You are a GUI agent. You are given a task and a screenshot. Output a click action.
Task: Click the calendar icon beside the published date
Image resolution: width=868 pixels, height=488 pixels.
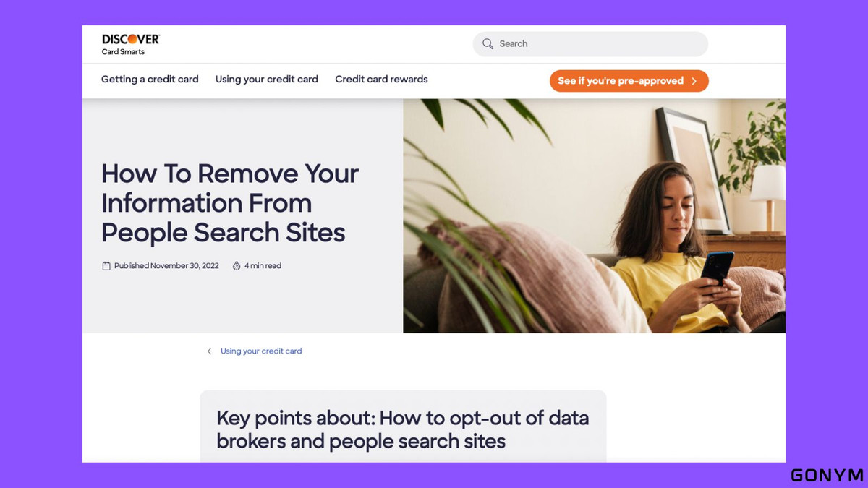tap(106, 266)
